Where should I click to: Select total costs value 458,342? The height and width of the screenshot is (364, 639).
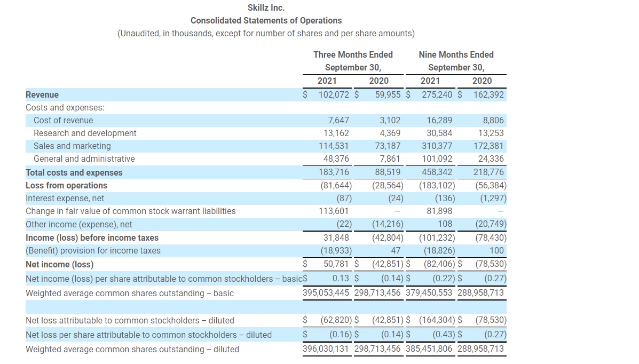pyautogui.click(x=437, y=172)
